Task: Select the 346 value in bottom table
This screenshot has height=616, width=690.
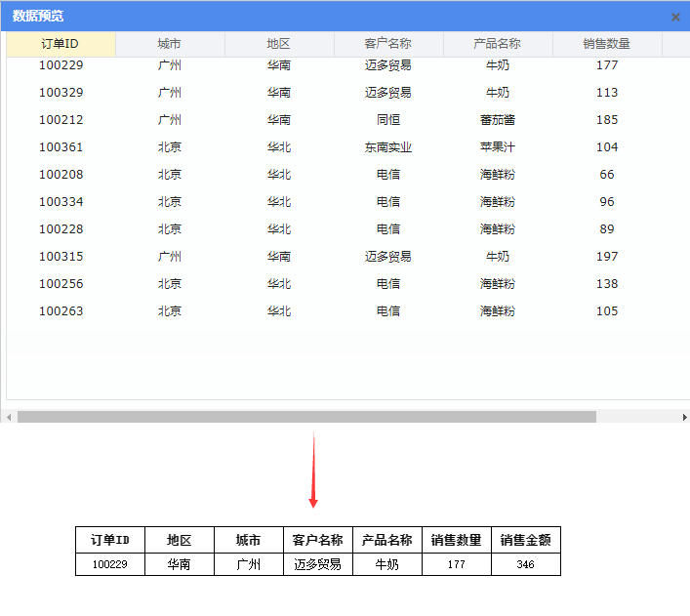Action: [525, 564]
